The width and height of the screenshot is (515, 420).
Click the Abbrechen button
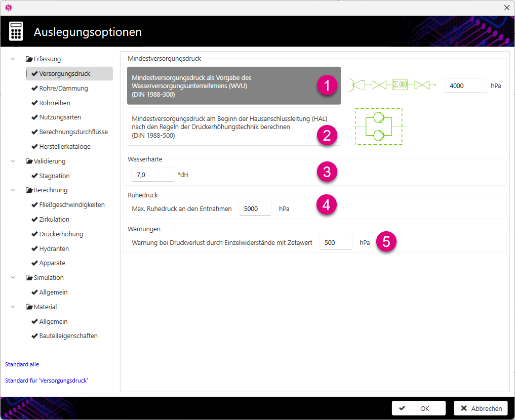481,408
